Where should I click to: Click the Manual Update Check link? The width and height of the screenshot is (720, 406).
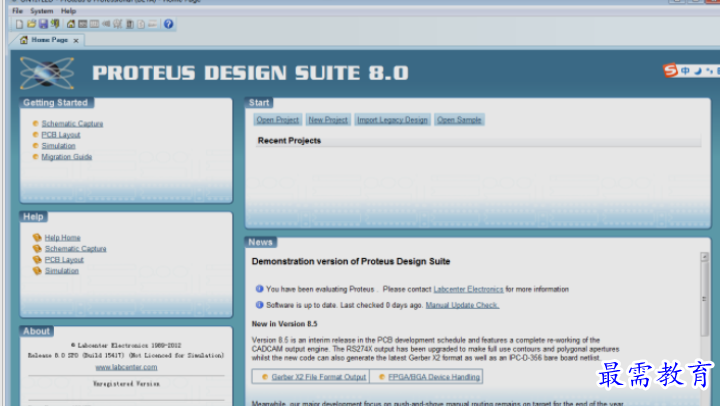click(462, 305)
